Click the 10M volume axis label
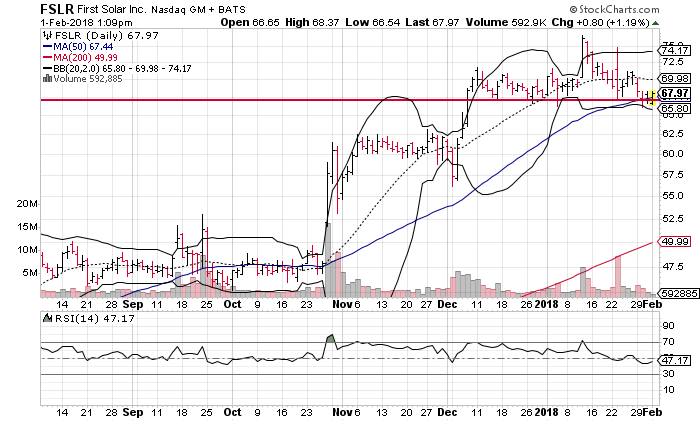Image resolution: width=700 pixels, height=421 pixels. tap(27, 250)
